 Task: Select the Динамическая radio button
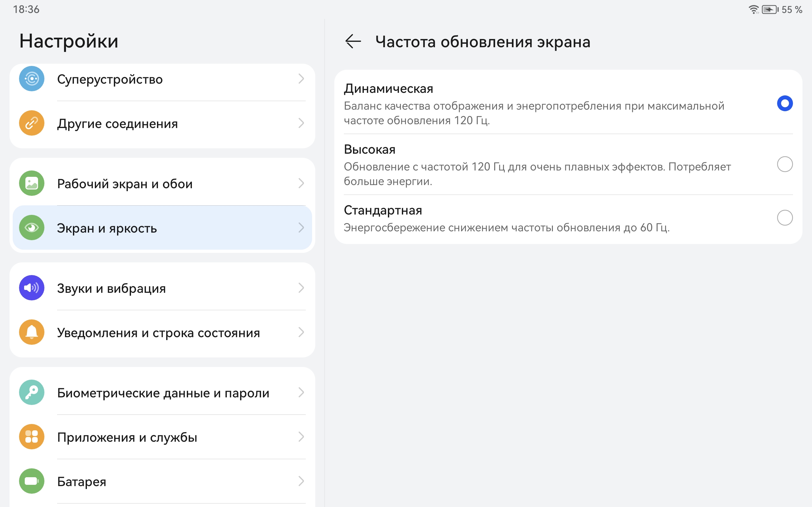click(x=784, y=103)
